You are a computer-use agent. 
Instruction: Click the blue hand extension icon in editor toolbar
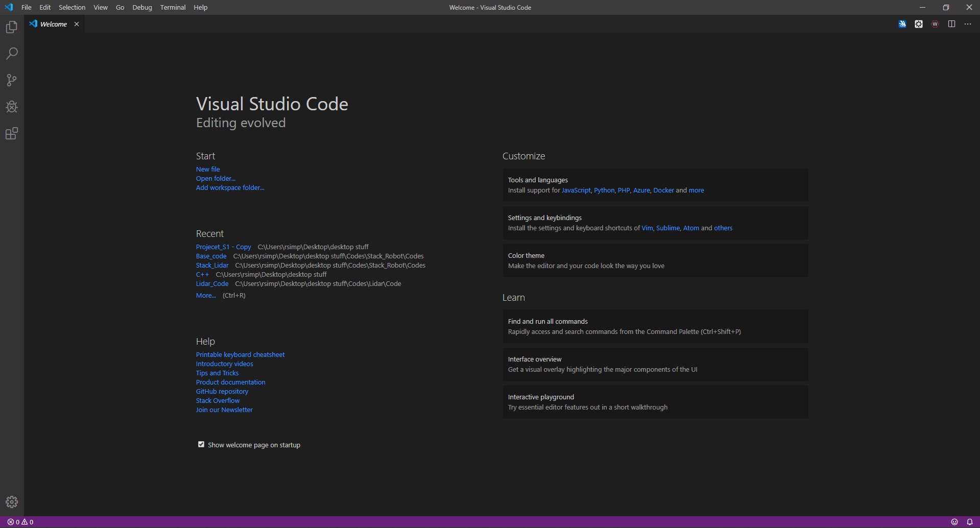[902, 24]
